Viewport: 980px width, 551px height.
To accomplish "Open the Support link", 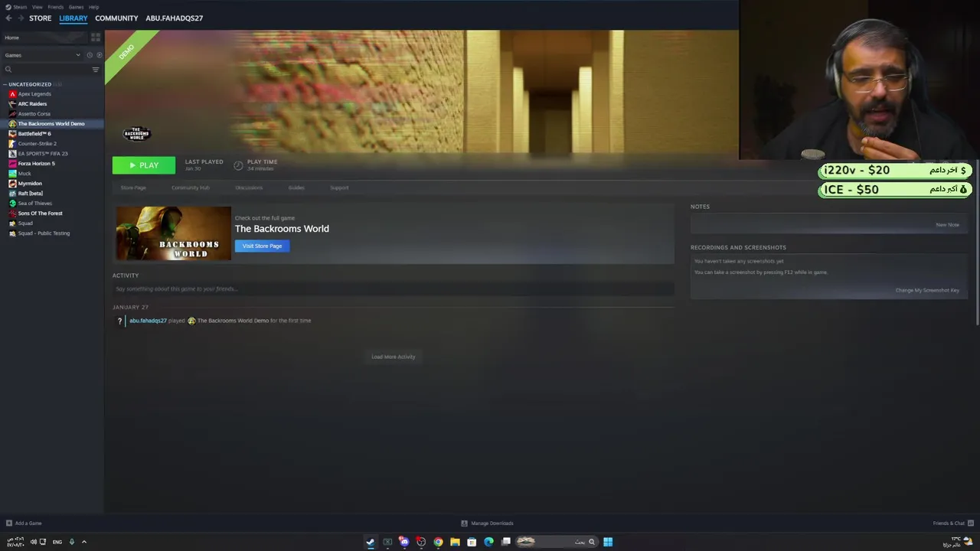I will click(339, 187).
